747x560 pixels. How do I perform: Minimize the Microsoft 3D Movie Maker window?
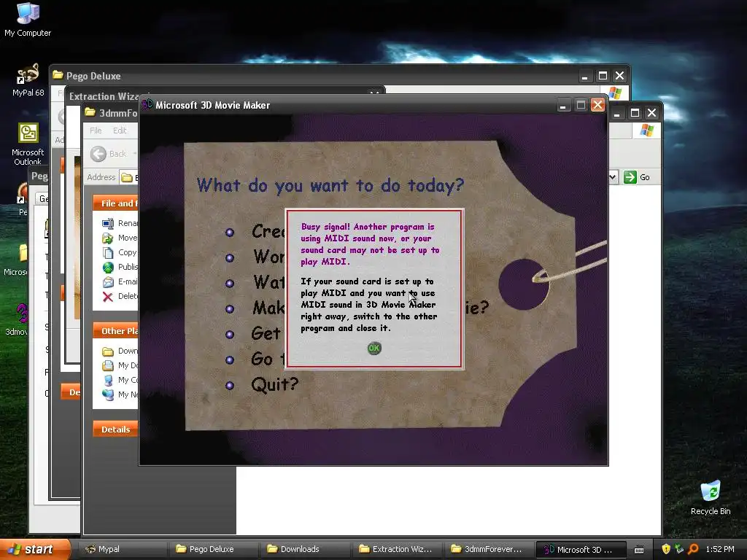click(563, 105)
